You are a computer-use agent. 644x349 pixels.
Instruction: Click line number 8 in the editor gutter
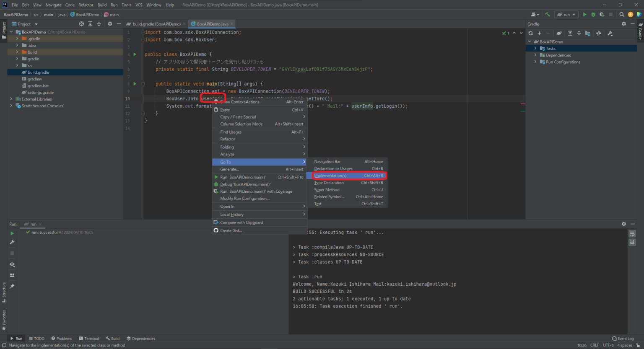[x=128, y=84]
